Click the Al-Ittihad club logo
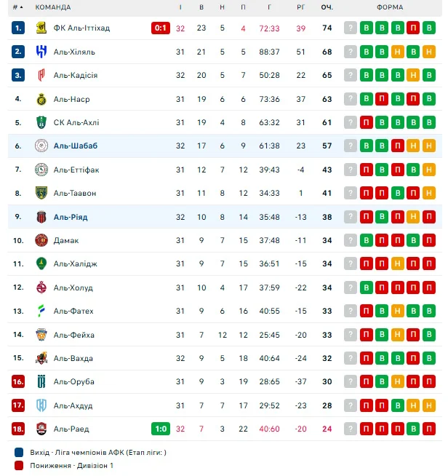This screenshot has width=448, height=476. pyautogui.click(x=41, y=28)
